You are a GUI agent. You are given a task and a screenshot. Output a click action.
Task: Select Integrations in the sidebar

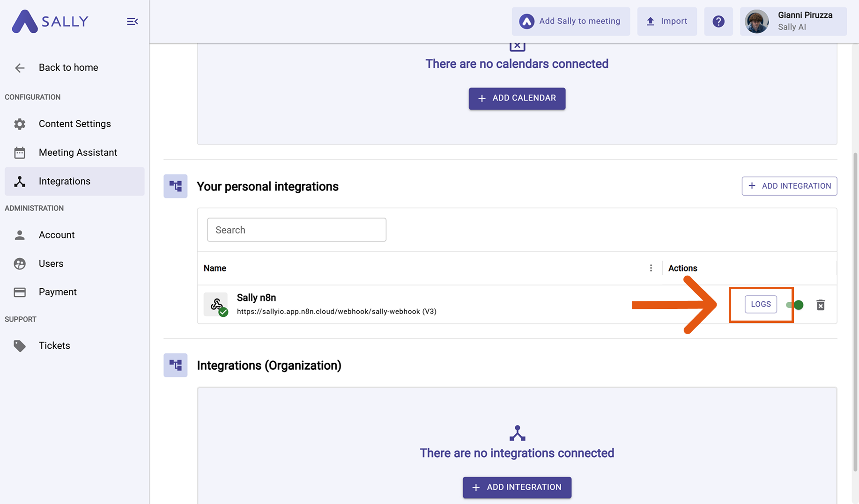point(74,182)
